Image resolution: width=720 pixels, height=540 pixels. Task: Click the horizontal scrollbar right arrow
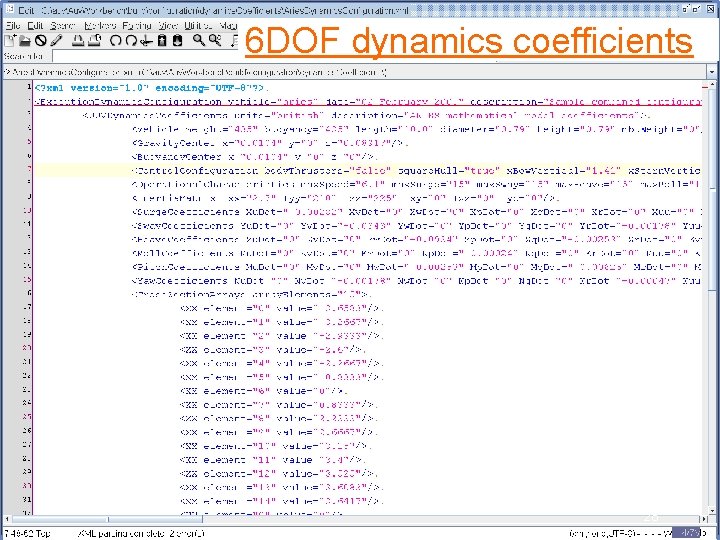pos(704,519)
